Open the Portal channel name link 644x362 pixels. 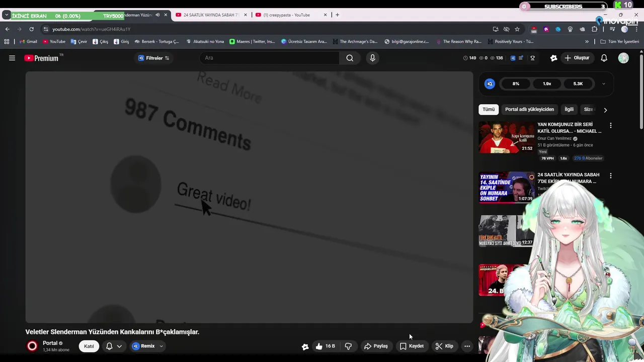click(50, 343)
